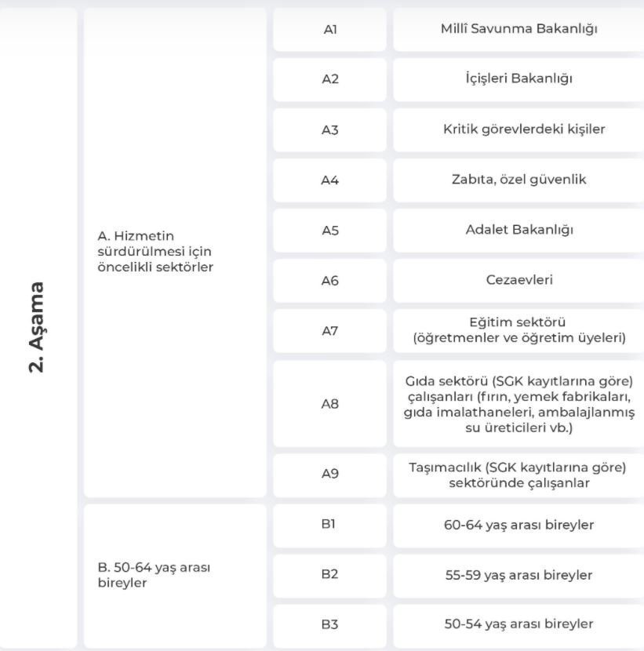644x651 pixels.
Task: Click the İçişleri Bakanlığı cell
Action: click(518, 79)
